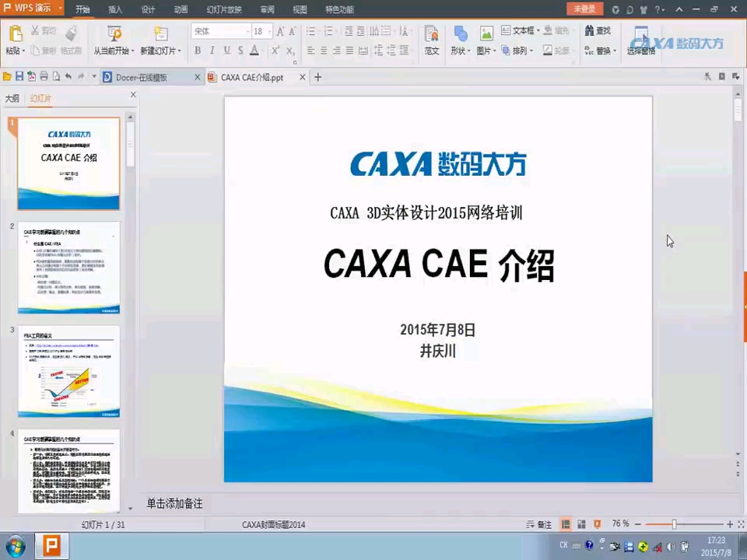Expand the Shapes (形状) dropdown

pos(468,51)
